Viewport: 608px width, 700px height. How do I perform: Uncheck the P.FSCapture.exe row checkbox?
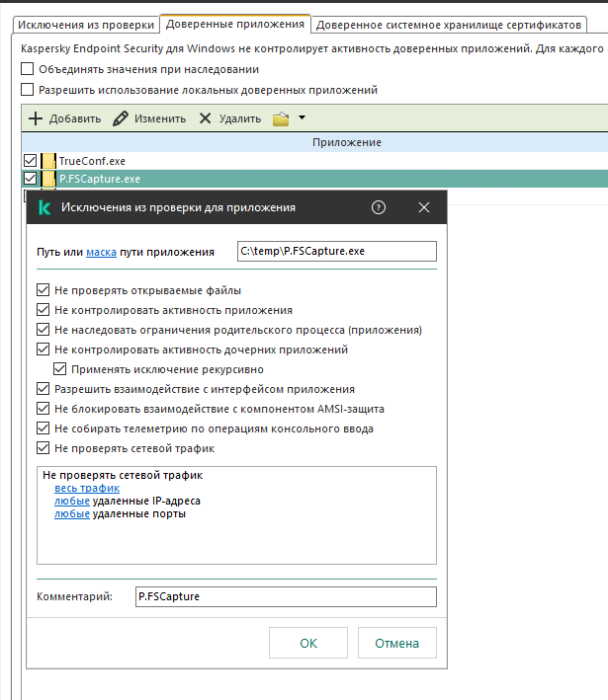tap(30, 179)
